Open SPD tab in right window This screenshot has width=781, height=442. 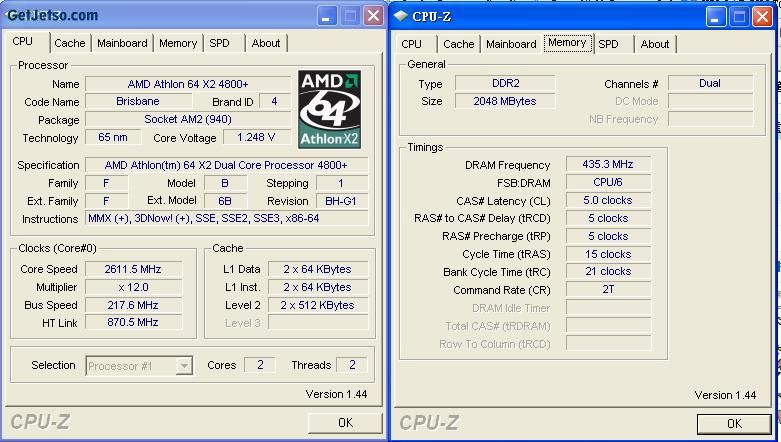point(608,44)
